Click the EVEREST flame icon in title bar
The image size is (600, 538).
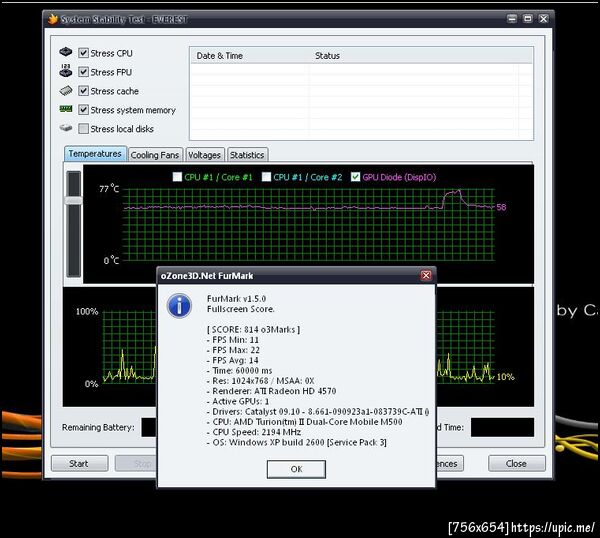[x=53, y=19]
